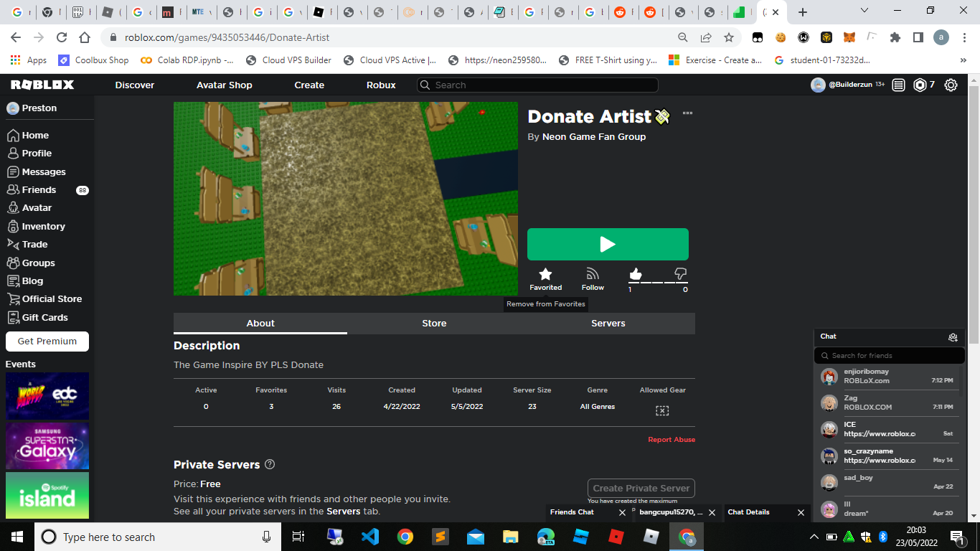Open Blog from the sidebar
This screenshot has width=980, height=551.
[x=25, y=281]
